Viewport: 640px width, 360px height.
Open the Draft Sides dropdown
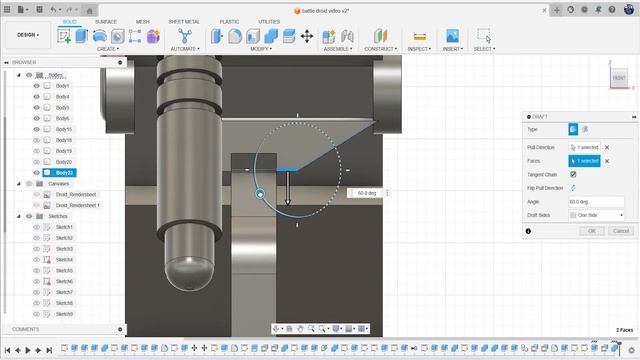596,215
